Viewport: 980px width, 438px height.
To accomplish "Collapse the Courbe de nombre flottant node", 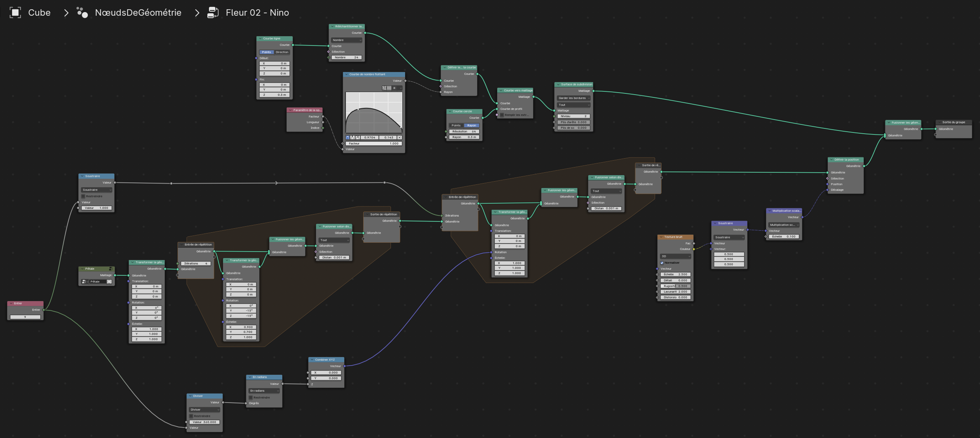I will (346, 74).
